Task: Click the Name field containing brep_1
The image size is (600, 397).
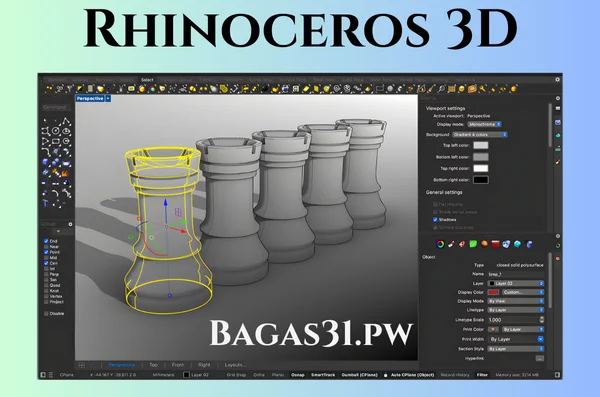Action: pos(516,274)
